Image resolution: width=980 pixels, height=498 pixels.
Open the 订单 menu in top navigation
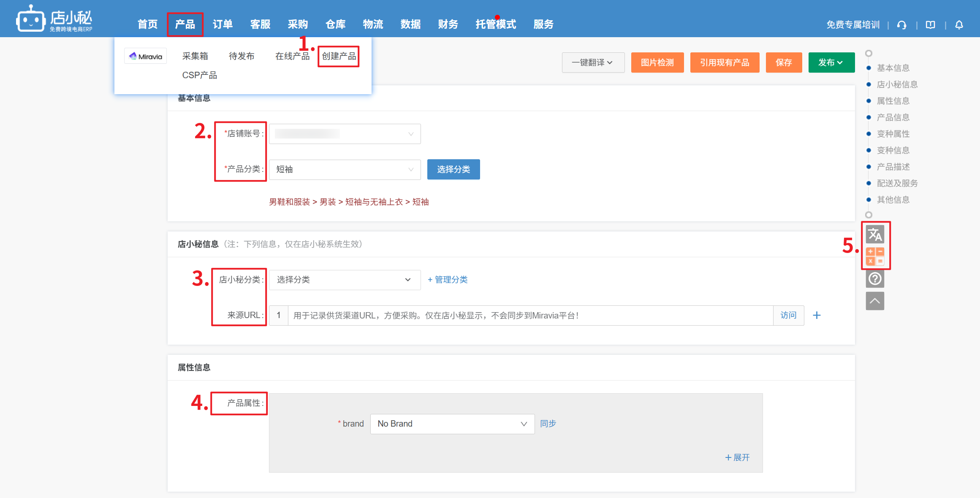click(223, 24)
